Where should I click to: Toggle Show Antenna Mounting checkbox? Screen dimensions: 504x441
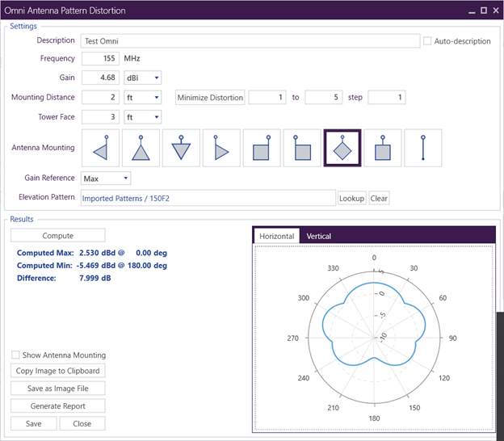click(x=16, y=355)
